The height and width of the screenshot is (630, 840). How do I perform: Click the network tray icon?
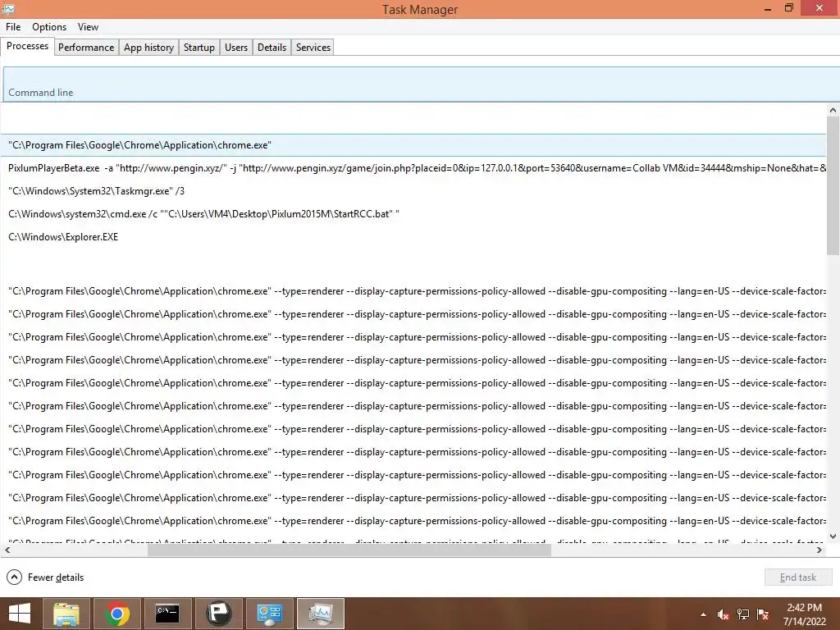click(x=743, y=614)
